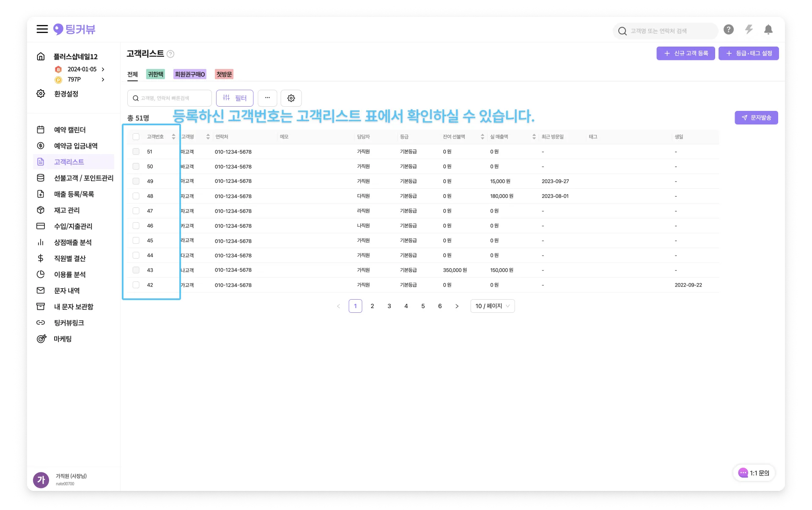Check the box for customer 51
The width and height of the screenshot is (812, 510).
136,152
